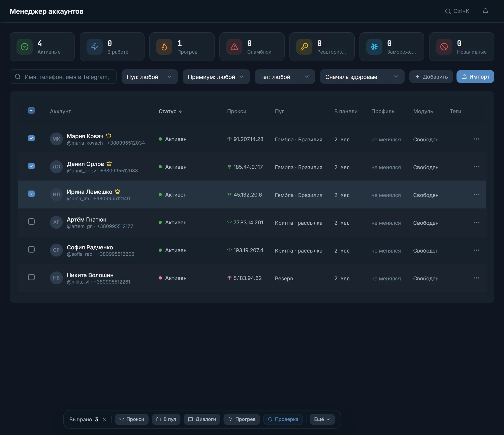Open three-dot menu for Артём Гнатюк
The width and height of the screenshot is (504, 435).
476,222
